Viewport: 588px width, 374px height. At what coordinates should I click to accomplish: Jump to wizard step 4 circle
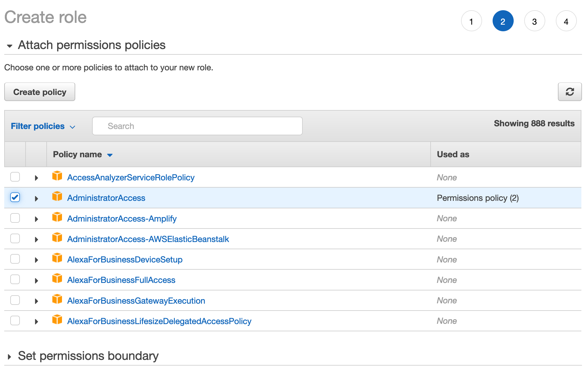pos(566,21)
